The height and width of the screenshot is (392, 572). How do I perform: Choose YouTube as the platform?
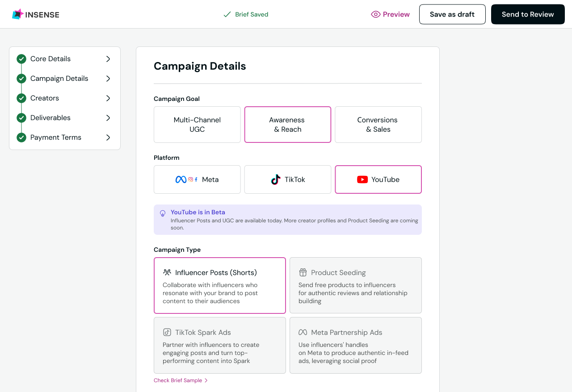378,179
